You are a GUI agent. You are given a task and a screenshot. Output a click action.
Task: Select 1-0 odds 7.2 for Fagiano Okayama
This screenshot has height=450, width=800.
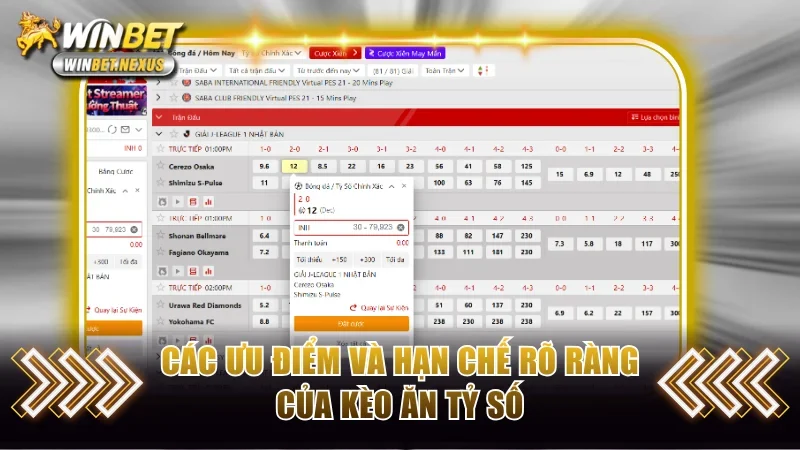point(265,252)
